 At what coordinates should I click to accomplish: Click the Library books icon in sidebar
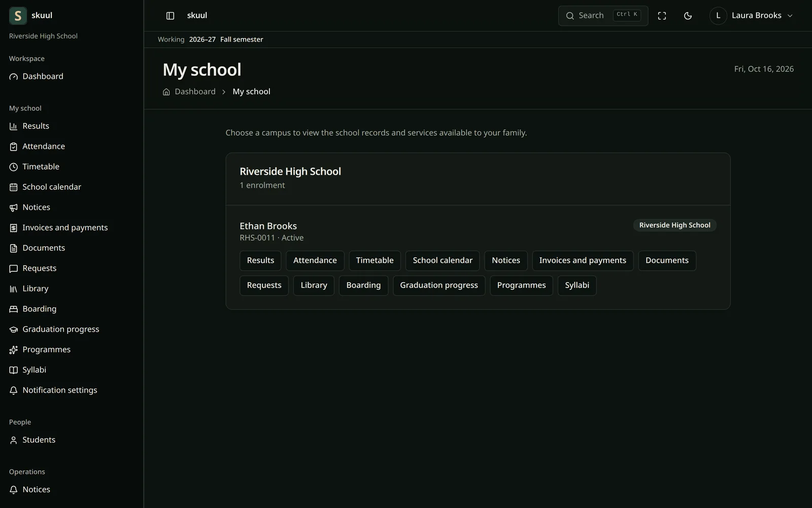point(14,289)
